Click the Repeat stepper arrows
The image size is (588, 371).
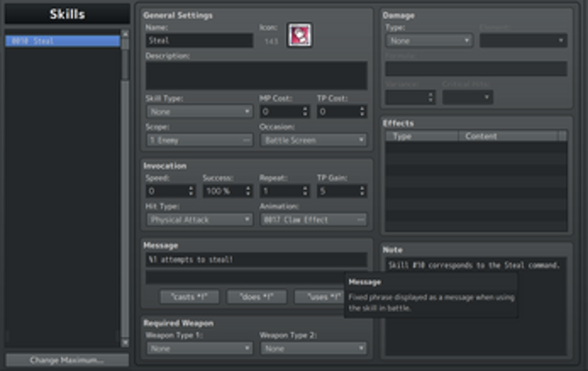(305, 192)
